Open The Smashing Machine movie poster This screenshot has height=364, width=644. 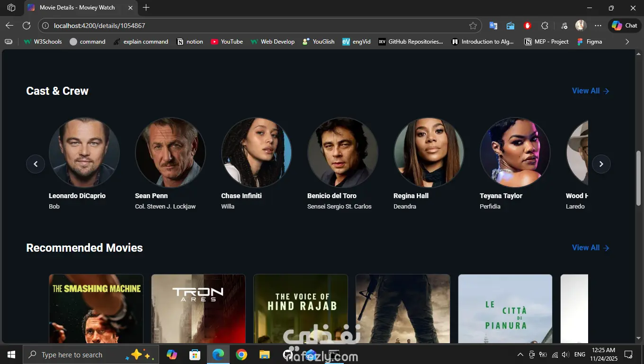[96, 309]
